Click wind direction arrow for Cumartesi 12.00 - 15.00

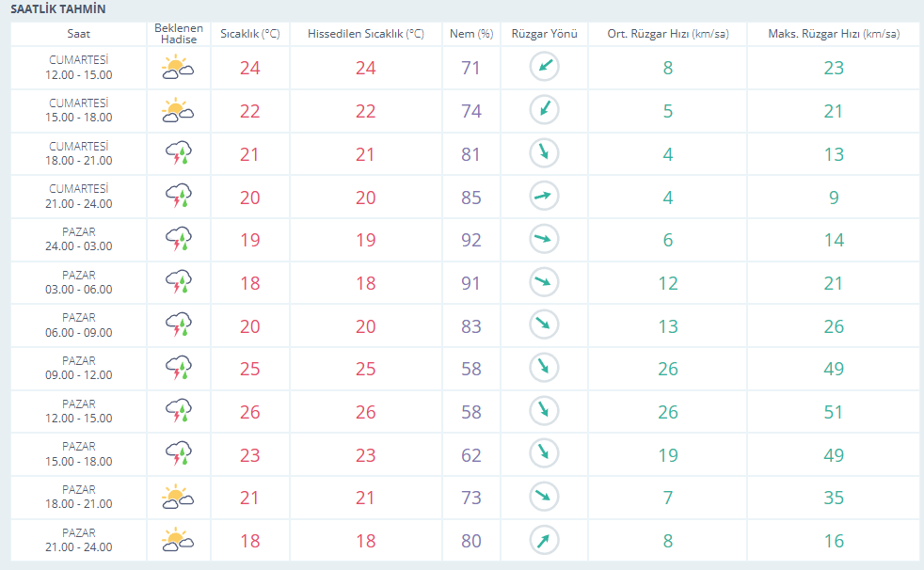pos(544,66)
